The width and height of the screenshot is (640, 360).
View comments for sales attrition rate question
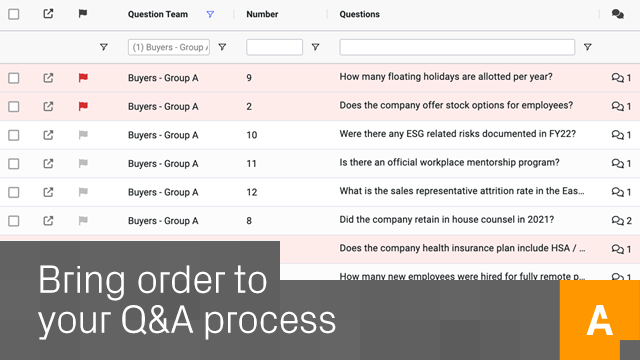coord(621,192)
